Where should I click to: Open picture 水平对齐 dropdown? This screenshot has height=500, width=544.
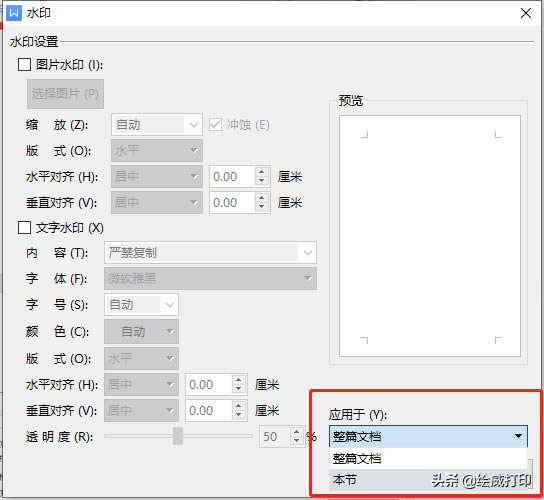(157, 176)
